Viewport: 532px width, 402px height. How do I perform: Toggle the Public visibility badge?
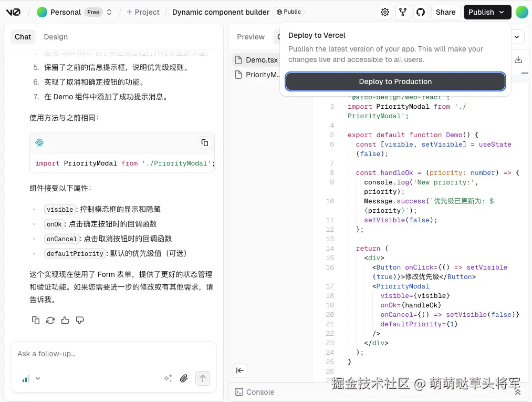coord(288,12)
